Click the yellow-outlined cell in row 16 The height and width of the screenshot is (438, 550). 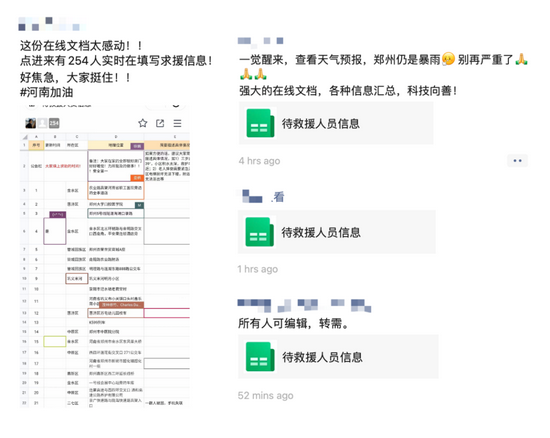pyautogui.click(x=55, y=341)
